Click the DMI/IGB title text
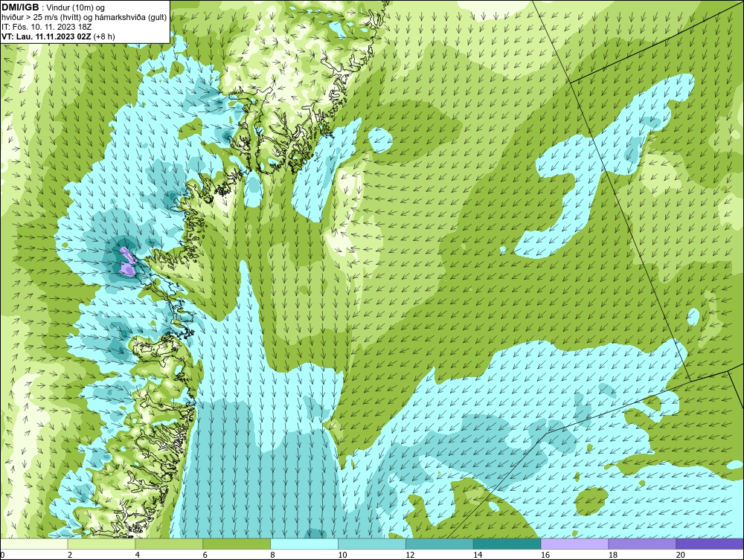The width and height of the screenshot is (744, 560). coord(20,7)
